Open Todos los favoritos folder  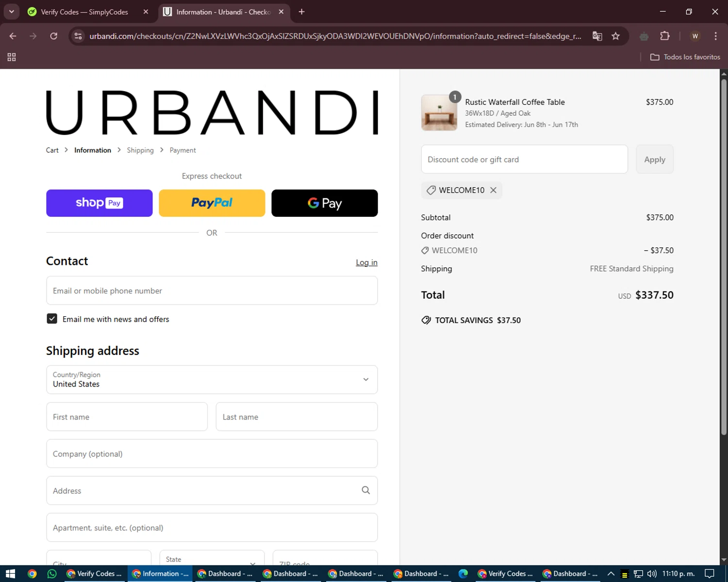click(685, 57)
